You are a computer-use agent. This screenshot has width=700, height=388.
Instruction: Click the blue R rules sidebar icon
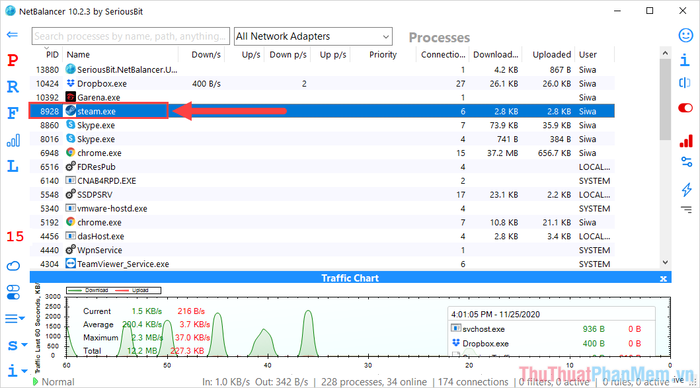coord(13,87)
